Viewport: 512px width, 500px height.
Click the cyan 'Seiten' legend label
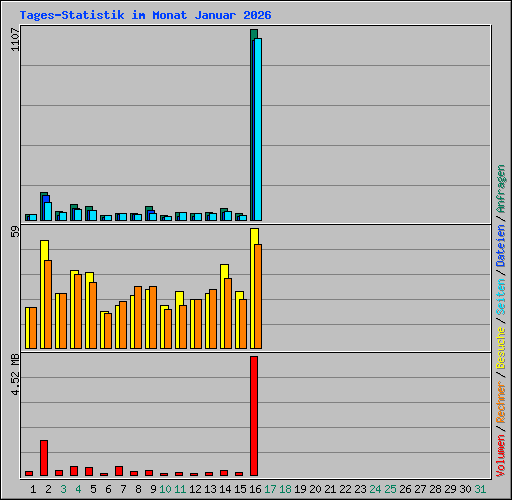tap(501, 297)
